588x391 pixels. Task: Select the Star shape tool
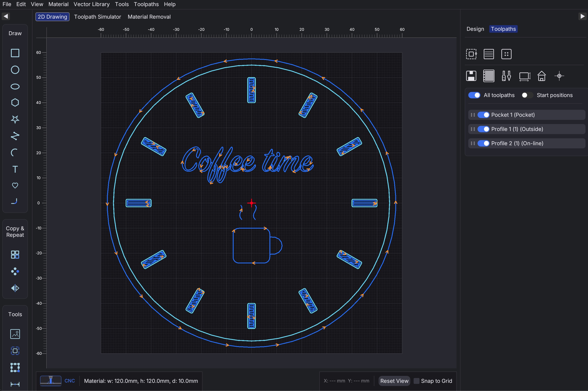pyautogui.click(x=15, y=119)
